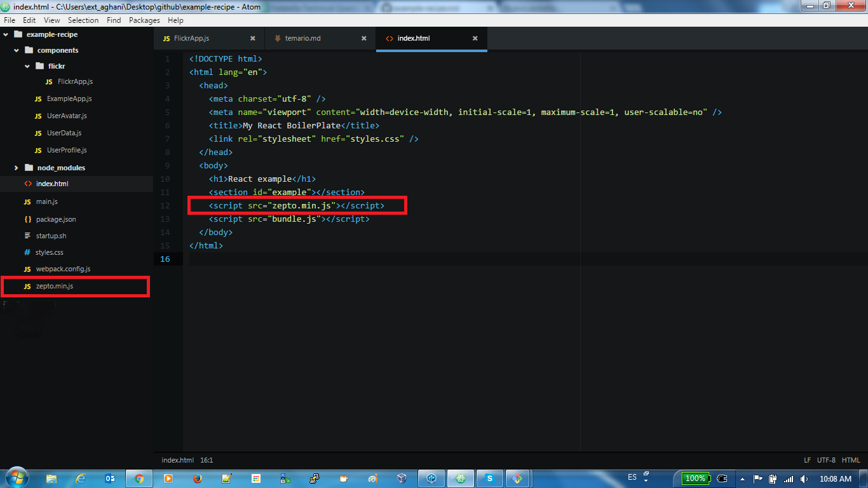Switch to the FlickrApp.js tab

tap(208, 39)
